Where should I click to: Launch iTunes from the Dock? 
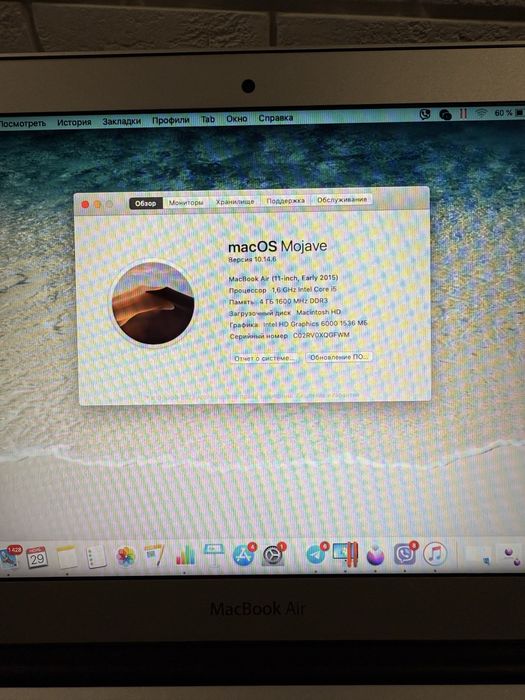point(435,554)
